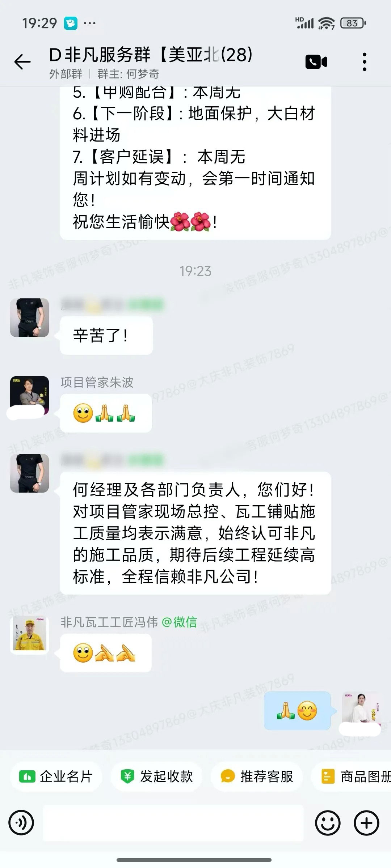Select the 辛苦了! message bubble

[x=106, y=335]
